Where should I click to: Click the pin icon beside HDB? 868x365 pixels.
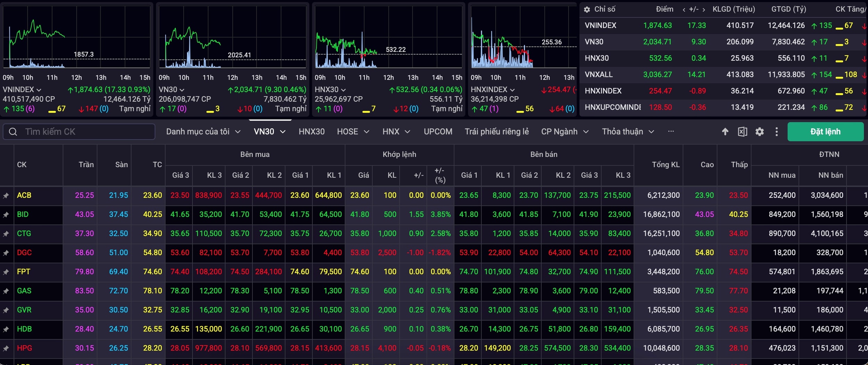pos(6,329)
